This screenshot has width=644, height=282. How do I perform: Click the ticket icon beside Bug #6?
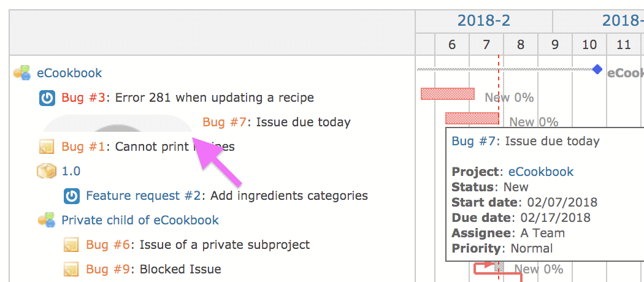tap(71, 245)
